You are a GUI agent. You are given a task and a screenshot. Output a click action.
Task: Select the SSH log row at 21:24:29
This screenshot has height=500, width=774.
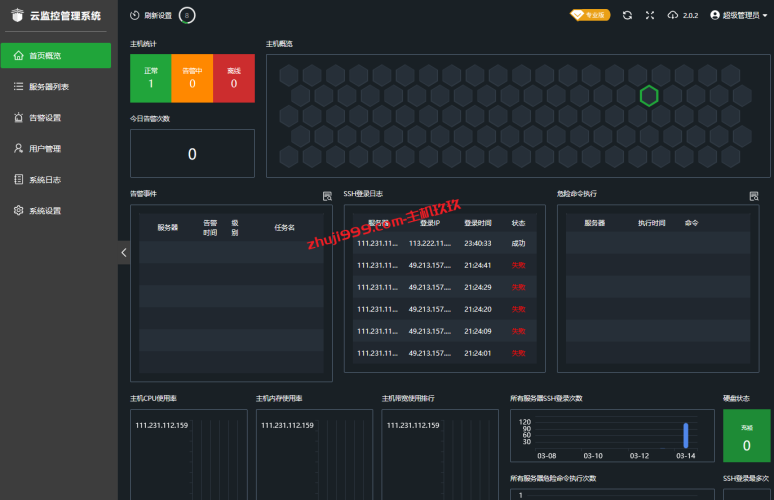[x=445, y=287]
